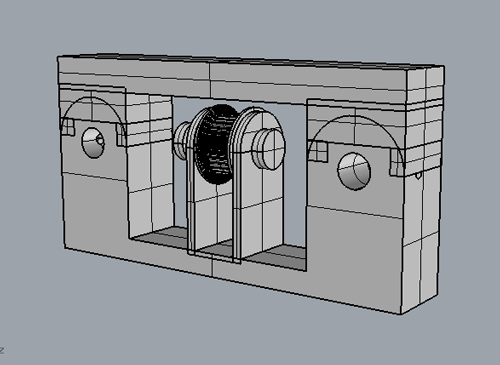Select the round hole in the right block

pyautogui.click(x=354, y=171)
